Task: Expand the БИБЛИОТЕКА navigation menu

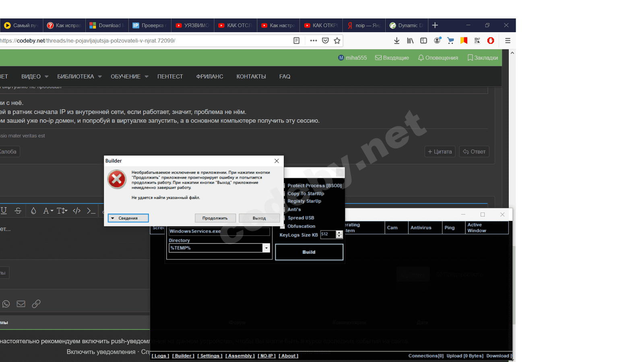Action: pyautogui.click(x=79, y=76)
